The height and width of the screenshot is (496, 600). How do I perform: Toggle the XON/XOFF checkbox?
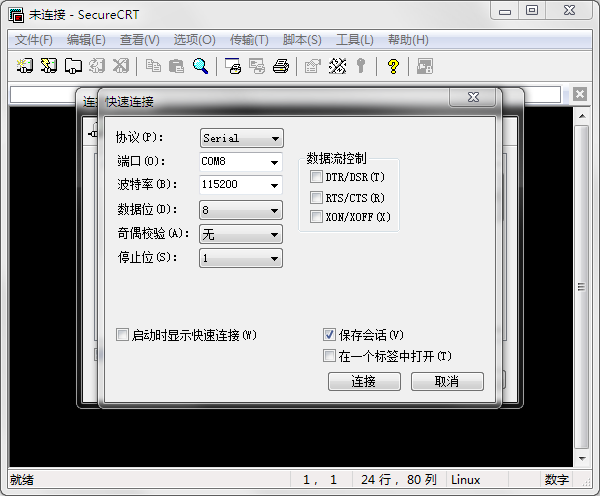click(316, 216)
